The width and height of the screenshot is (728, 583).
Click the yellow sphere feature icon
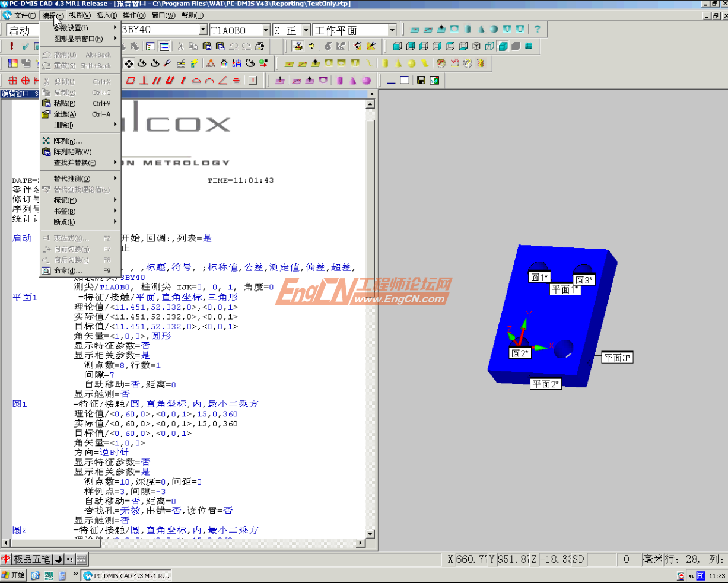411,63
